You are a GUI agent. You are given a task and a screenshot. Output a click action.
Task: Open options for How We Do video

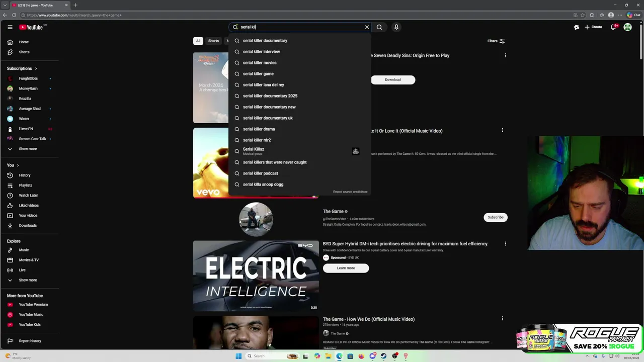coord(502,318)
